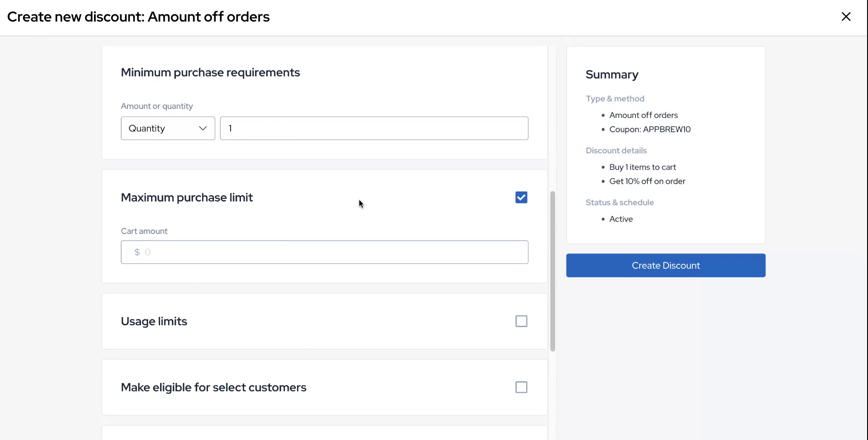Click the Buy 1 items to cart detail
868x440 pixels.
pyautogui.click(x=642, y=167)
